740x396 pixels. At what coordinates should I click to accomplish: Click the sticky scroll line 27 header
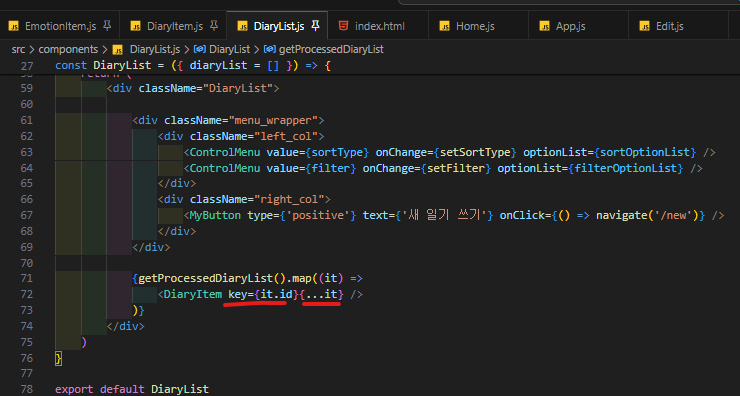click(370, 65)
